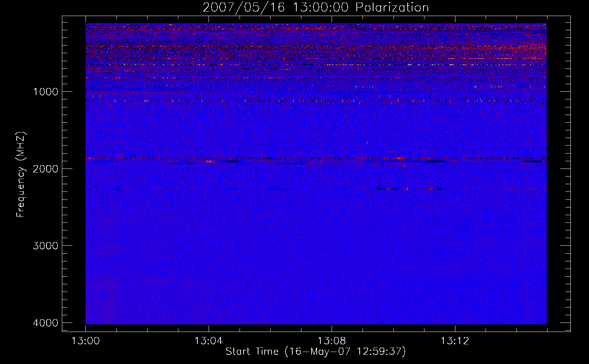
Task: Click the '13:00' time tick label
Action: (86, 341)
